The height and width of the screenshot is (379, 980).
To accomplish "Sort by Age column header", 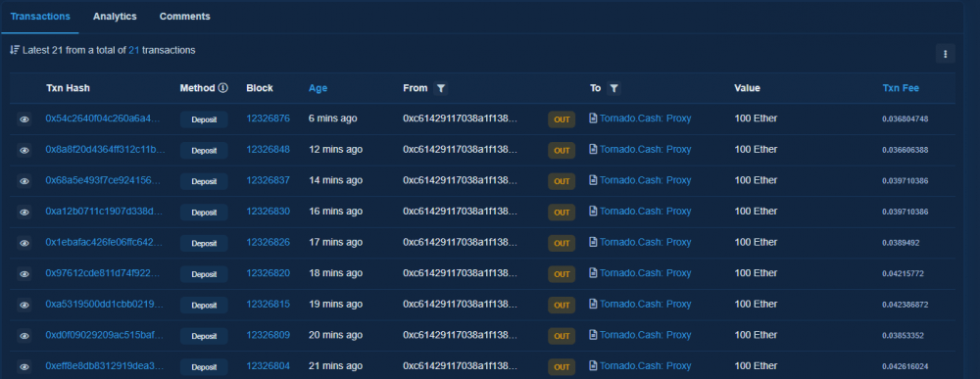I will (318, 88).
